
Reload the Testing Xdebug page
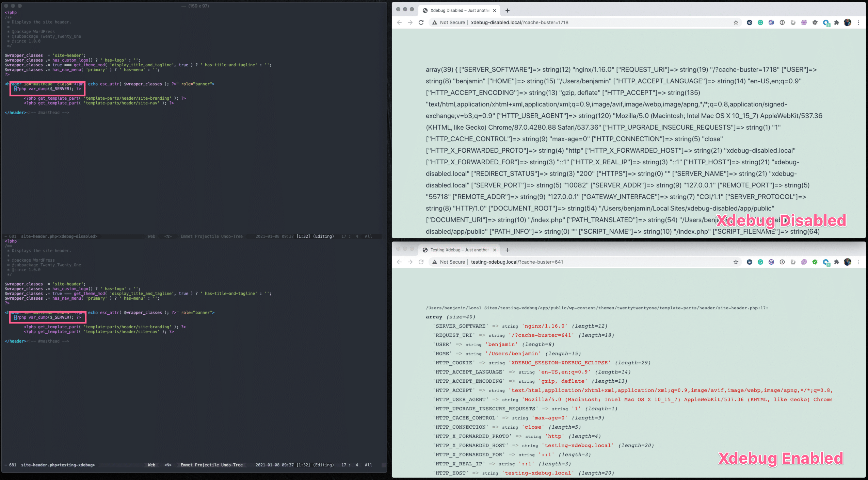tap(421, 262)
